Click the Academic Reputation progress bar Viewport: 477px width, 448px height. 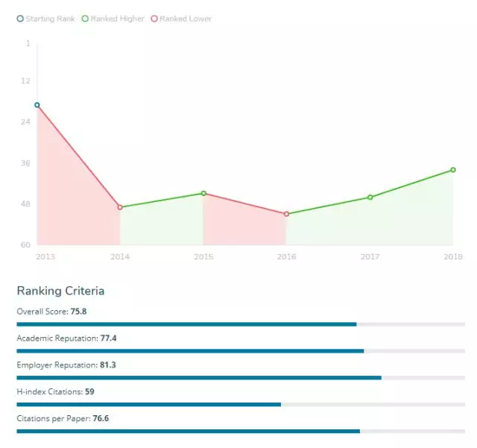[241, 351]
